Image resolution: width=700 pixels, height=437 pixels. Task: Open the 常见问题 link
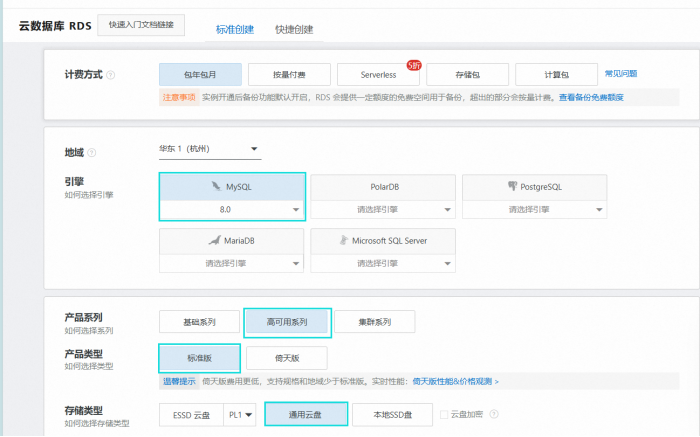tap(621, 74)
